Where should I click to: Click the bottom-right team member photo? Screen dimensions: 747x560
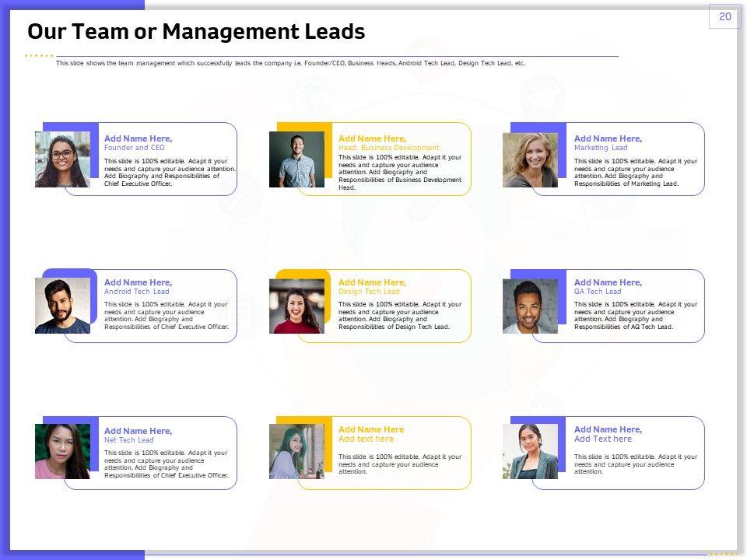point(530,451)
